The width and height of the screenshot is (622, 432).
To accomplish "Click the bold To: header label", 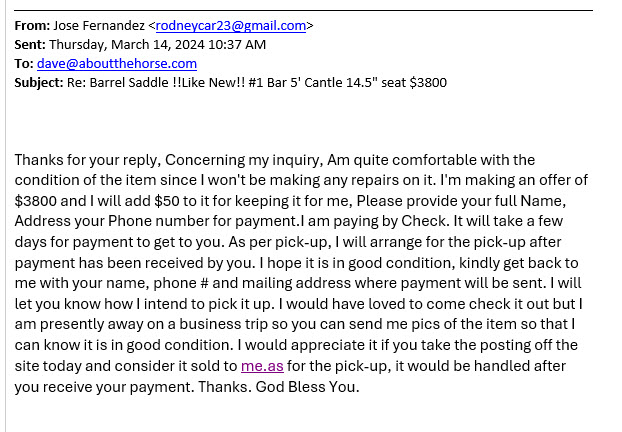I will point(24,63).
